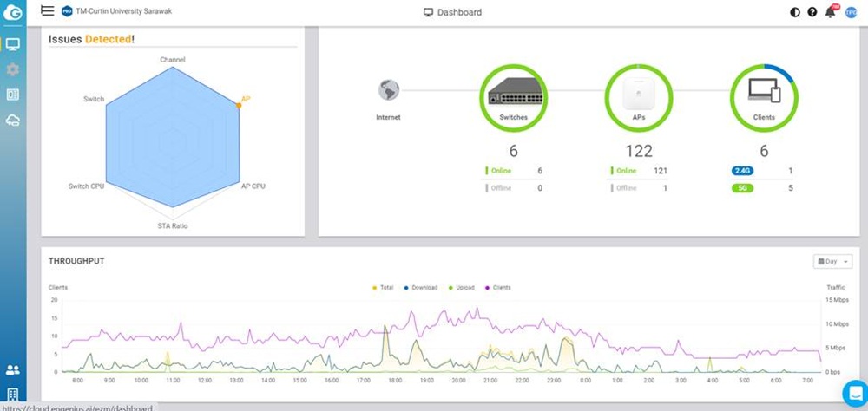Click the chat support bubble
868x411 pixels.
coord(852,391)
